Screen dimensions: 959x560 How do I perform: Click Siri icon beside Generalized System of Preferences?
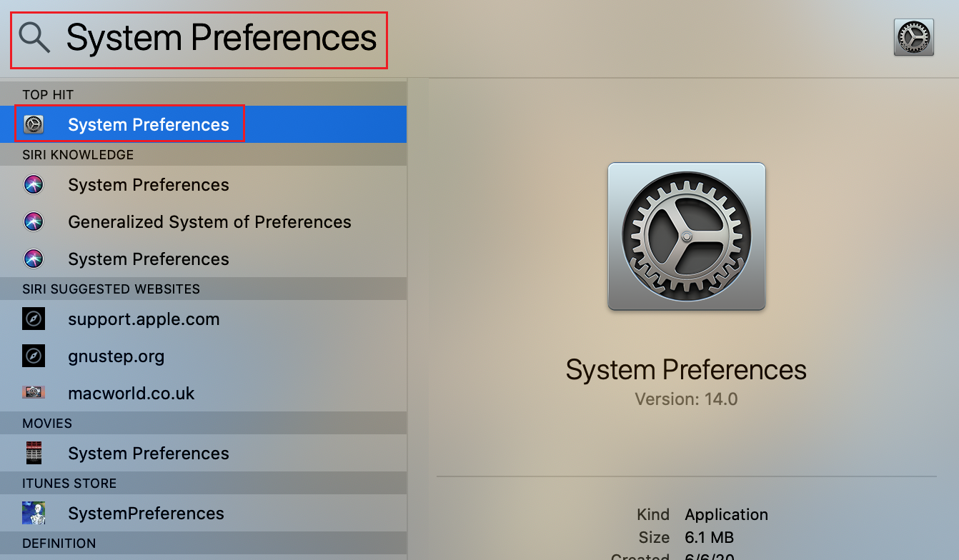34,221
